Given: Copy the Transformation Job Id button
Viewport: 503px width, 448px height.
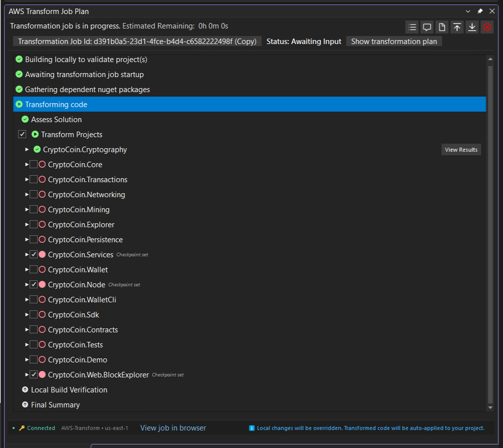Looking at the screenshot, I should point(137,42).
